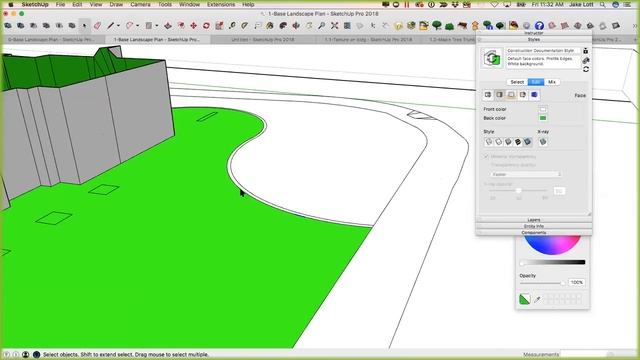Open Modeling settings blue cube icon
Image resolution: width=640 pixels, height=360 pixels.
534,95
